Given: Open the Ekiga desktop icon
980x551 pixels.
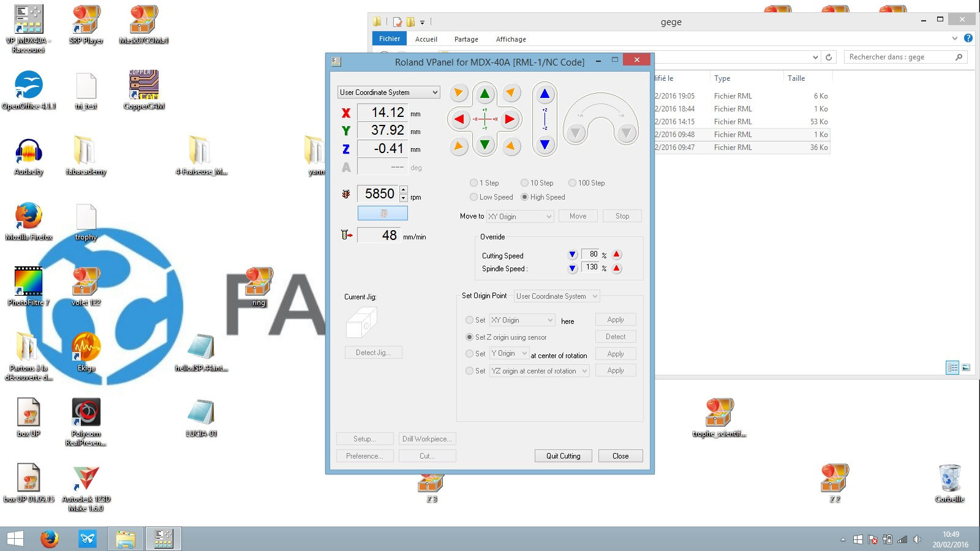Looking at the screenshot, I should pyautogui.click(x=86, y=352).
